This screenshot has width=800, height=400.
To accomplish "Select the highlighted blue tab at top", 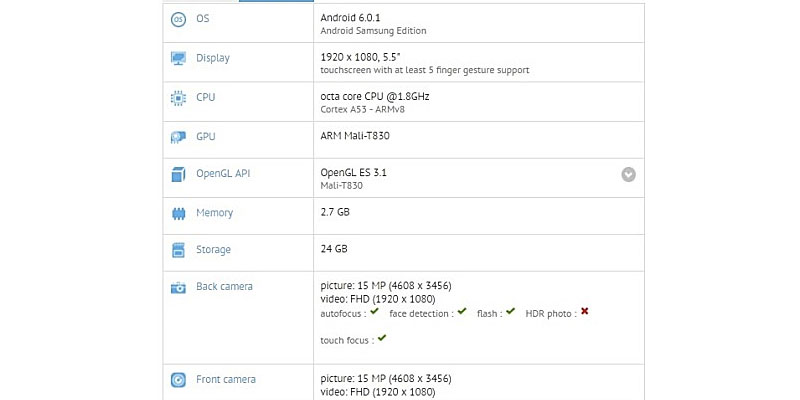I will pos(276,1).
